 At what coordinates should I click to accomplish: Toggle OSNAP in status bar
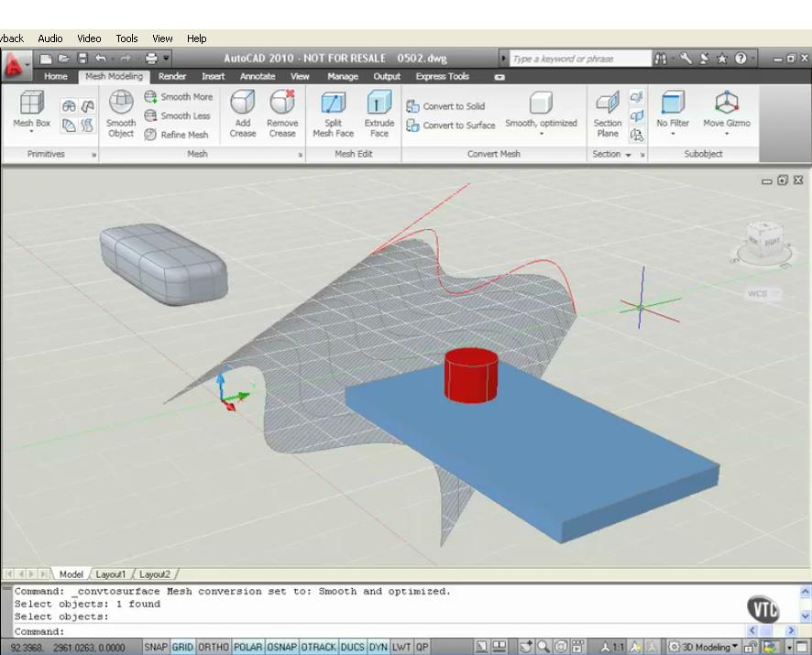(281, 648)
